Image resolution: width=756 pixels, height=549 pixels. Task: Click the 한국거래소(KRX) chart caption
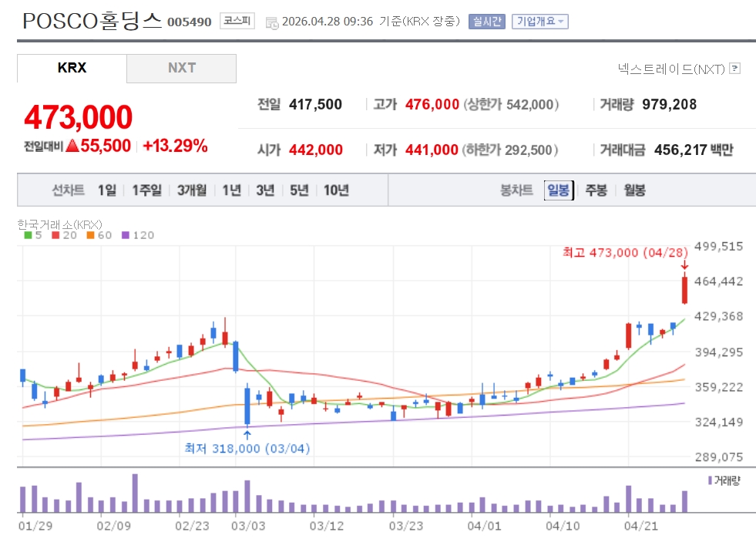pos(60,224)
